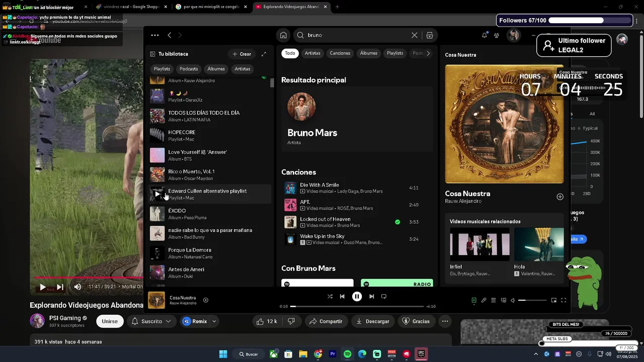
Task: Open Spotify browse icon beside search field
Action: click(x=430, y=35)
